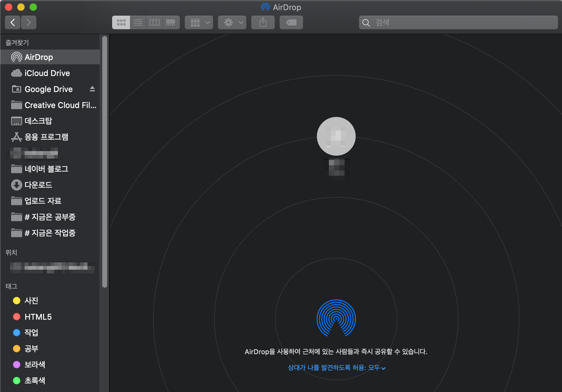Select AirDrop in the sidebar
Image resolution: width=562 pixels, height=392 pixels.
50,57
